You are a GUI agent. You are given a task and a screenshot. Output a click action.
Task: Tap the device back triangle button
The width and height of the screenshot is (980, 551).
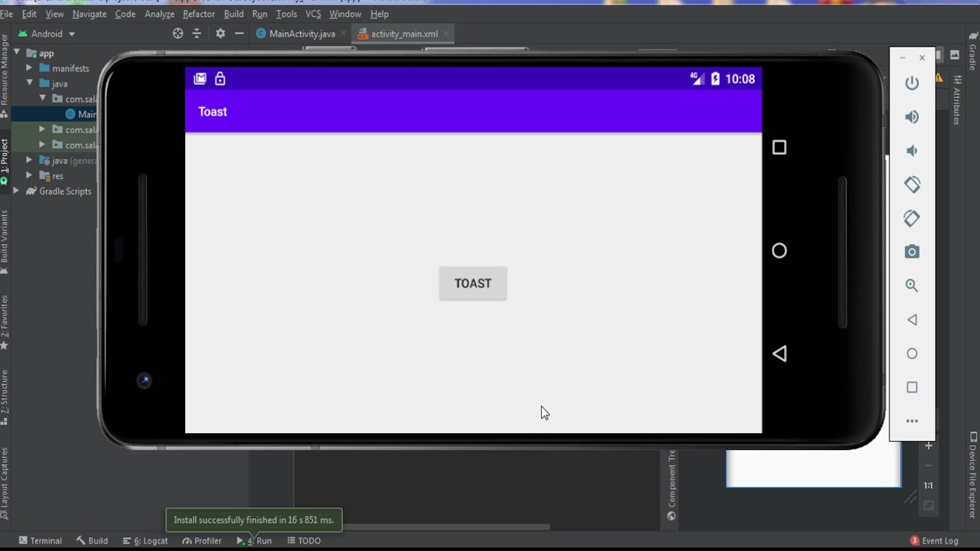coord(779,354)
